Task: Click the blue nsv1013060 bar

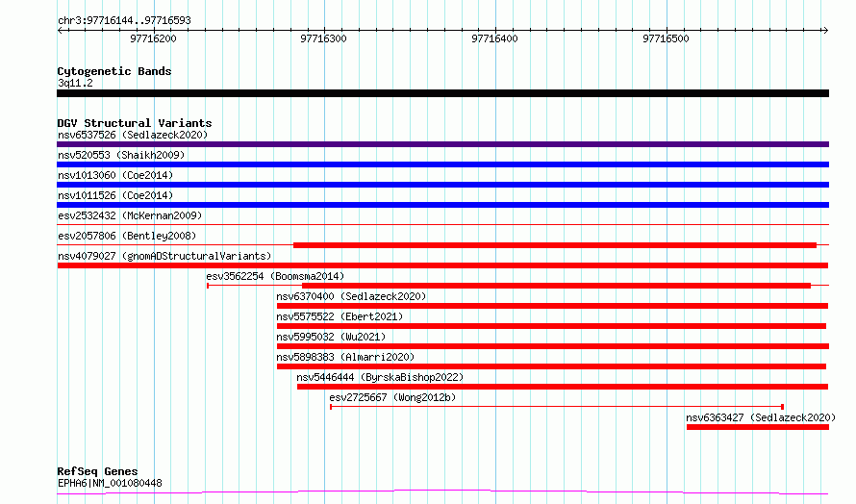Action: coord(442,185)
